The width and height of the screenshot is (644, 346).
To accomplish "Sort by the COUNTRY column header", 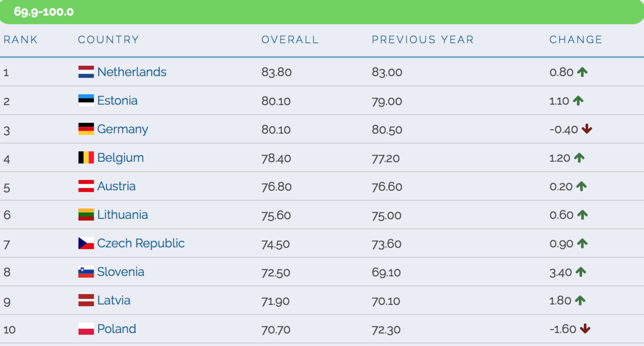I will (x=109, y=40).
